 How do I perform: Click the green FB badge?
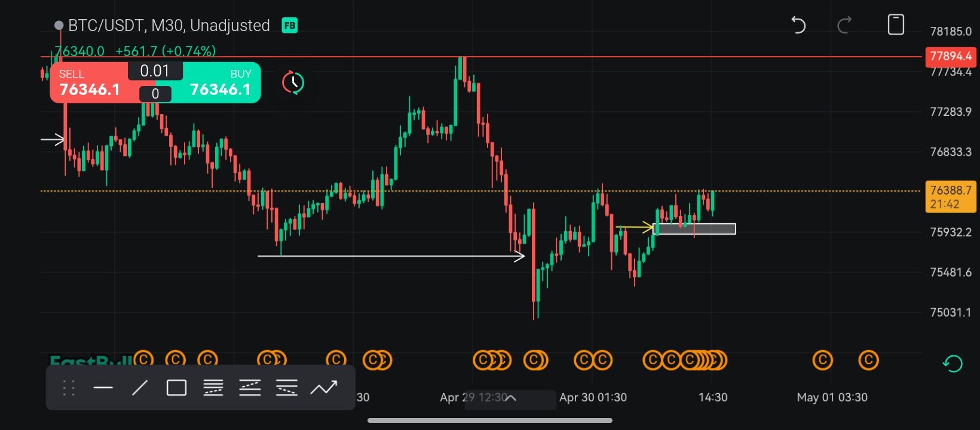290,26
